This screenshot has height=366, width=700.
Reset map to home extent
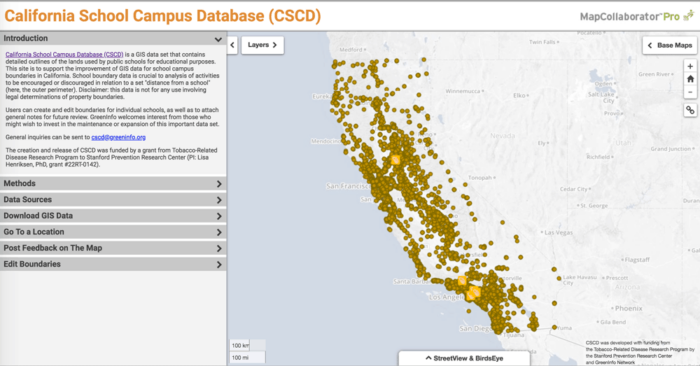pos(690,79)
